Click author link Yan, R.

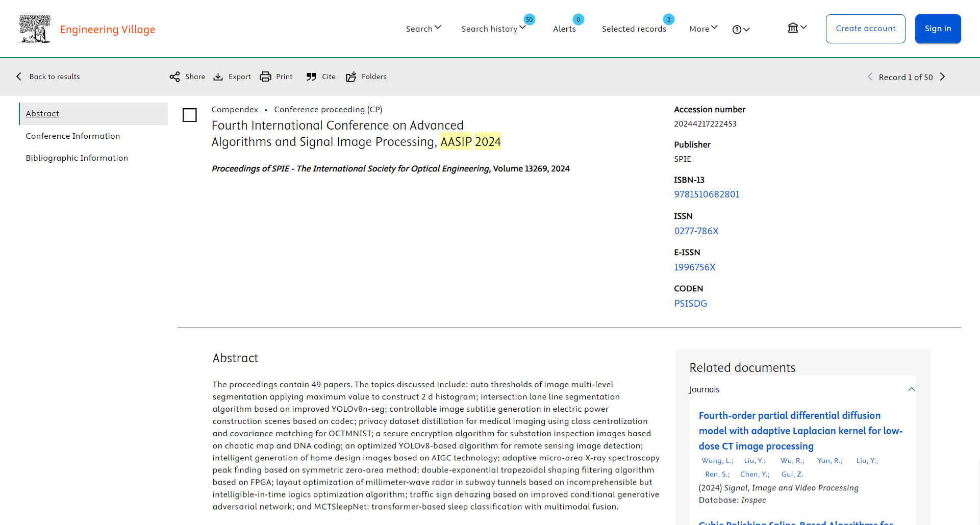(830, 461)
